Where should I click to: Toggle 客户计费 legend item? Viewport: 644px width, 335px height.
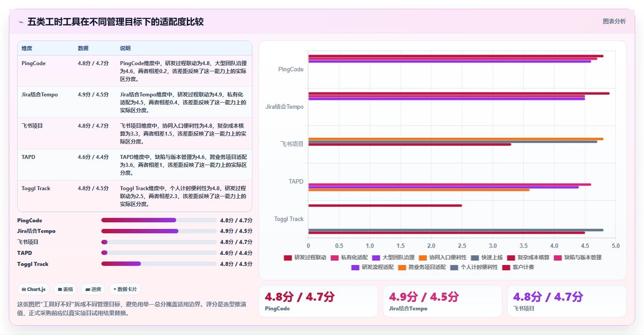518,267
